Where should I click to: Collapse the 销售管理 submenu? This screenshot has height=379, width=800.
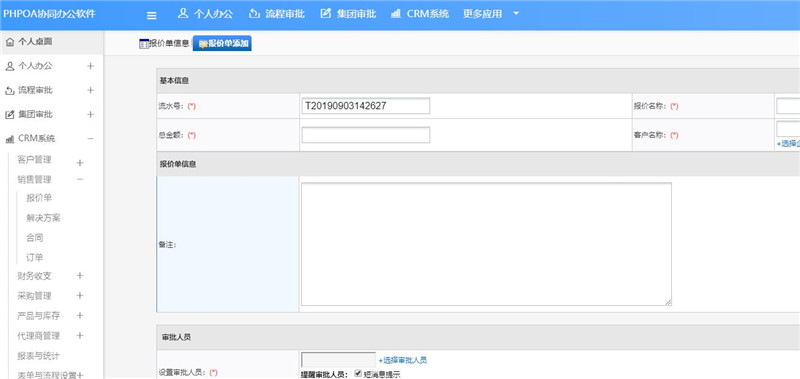coord(80,179)
